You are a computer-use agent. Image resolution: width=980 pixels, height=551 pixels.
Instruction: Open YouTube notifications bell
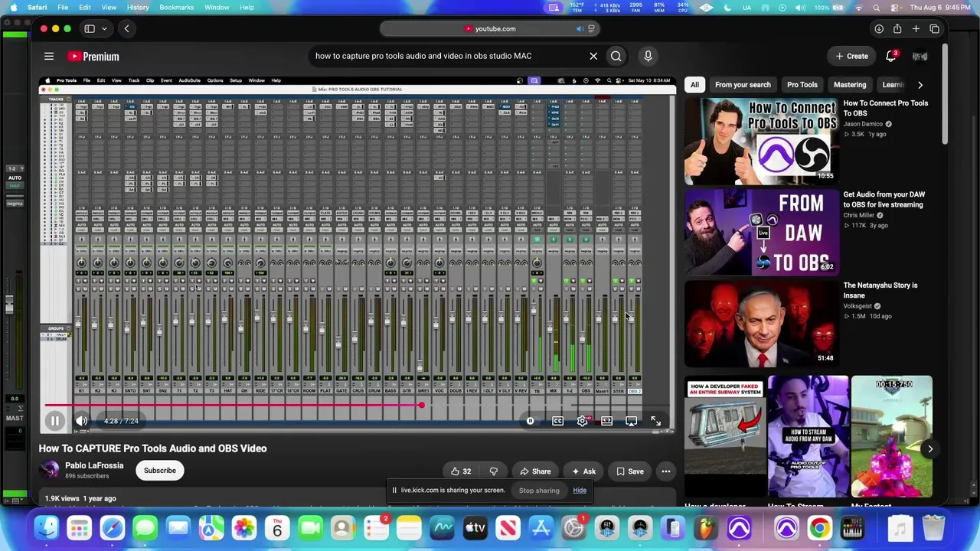891,56
